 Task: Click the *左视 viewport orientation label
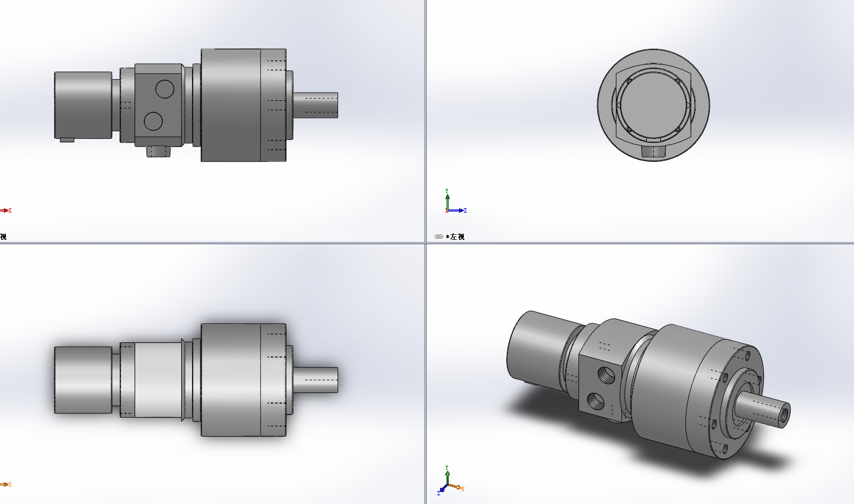[455, 237]
